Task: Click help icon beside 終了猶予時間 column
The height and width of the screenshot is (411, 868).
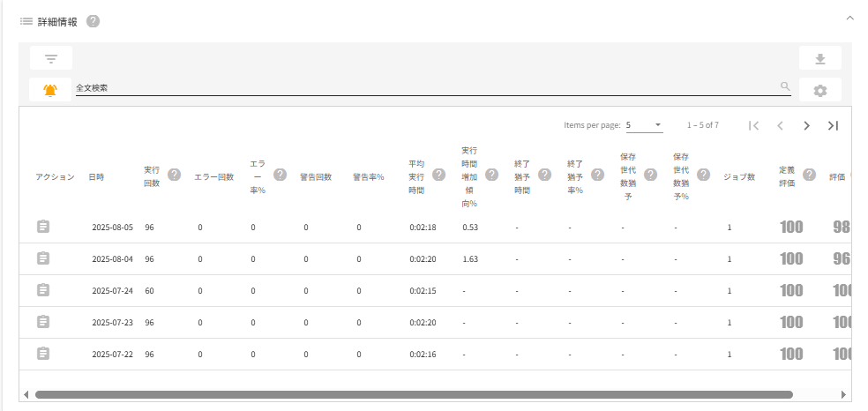Action: click(x=545, y=175)
